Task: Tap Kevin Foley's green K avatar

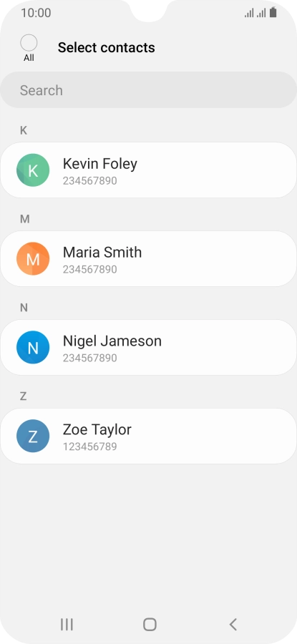Action: (33, 170)
